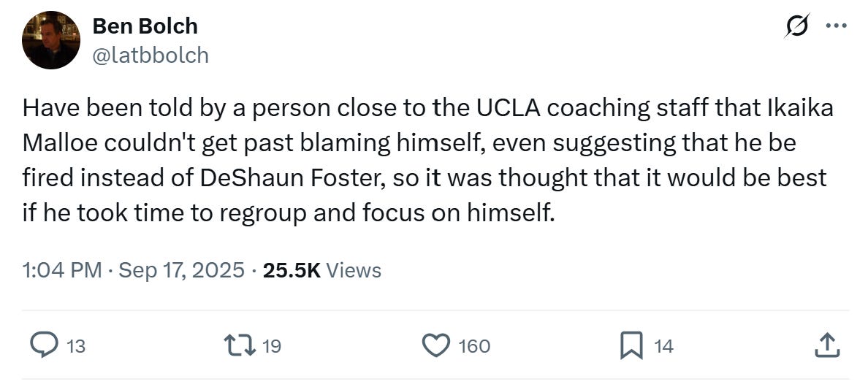Screen dimensions: 868x387
Task: Open the Grok explain-post icon
Action: coord(797,26)
